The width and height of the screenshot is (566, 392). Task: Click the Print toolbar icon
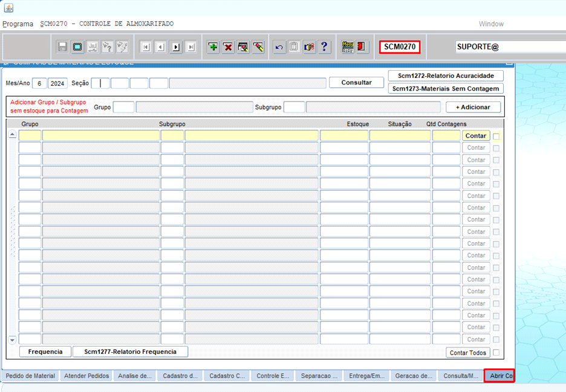tap(93, 47)
